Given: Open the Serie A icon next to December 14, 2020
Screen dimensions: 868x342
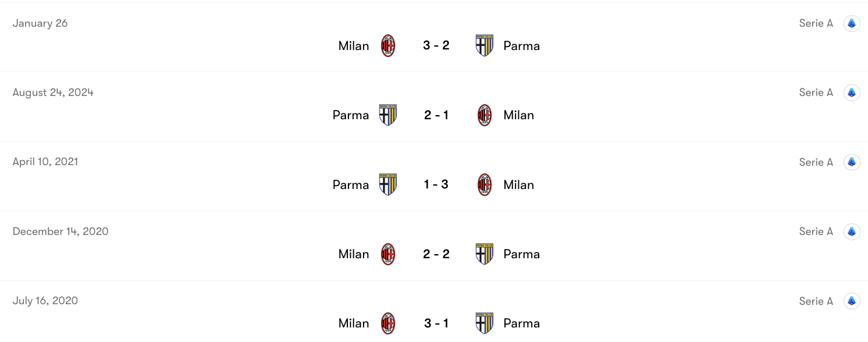Looking at the screenshot, I should click(852, 231).
